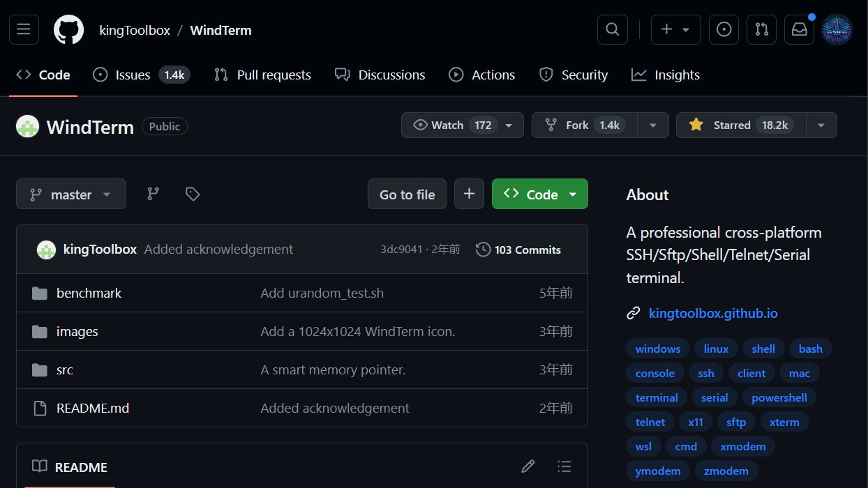Click the sftp topic tag
Image resolution: width=868 pixels, height=488 pixels.
tap(736, 422)
